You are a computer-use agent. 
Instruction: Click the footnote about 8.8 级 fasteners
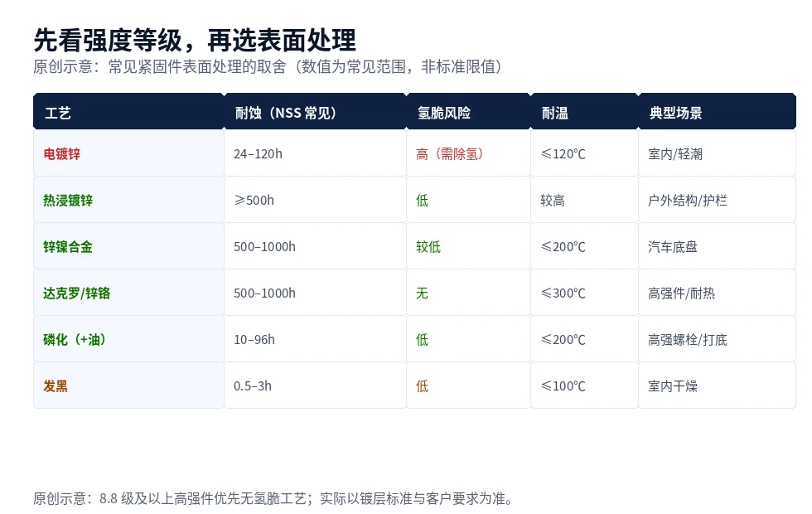(273, 498)
